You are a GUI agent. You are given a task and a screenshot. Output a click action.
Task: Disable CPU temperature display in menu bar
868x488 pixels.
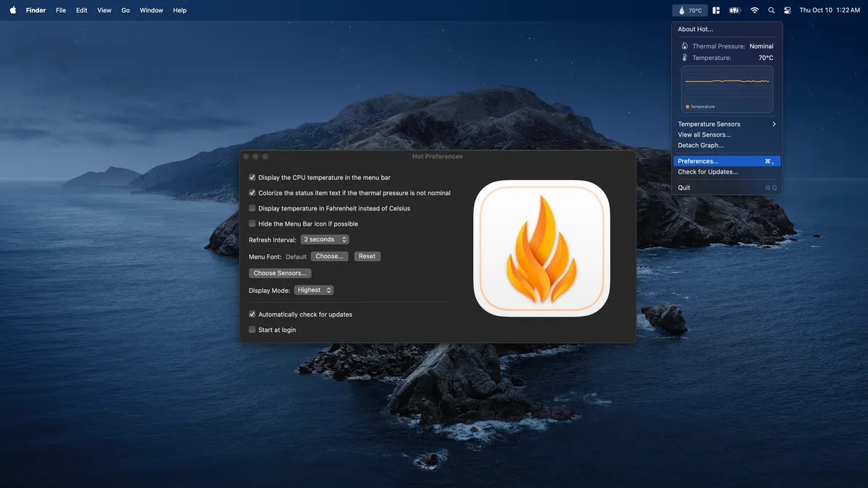point(252,177)
